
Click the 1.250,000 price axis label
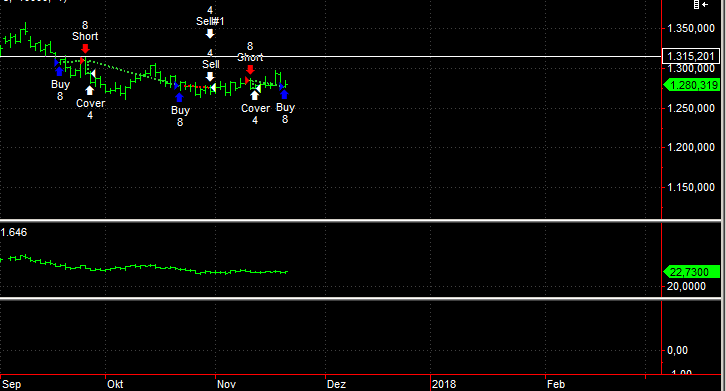coord(691,108)
